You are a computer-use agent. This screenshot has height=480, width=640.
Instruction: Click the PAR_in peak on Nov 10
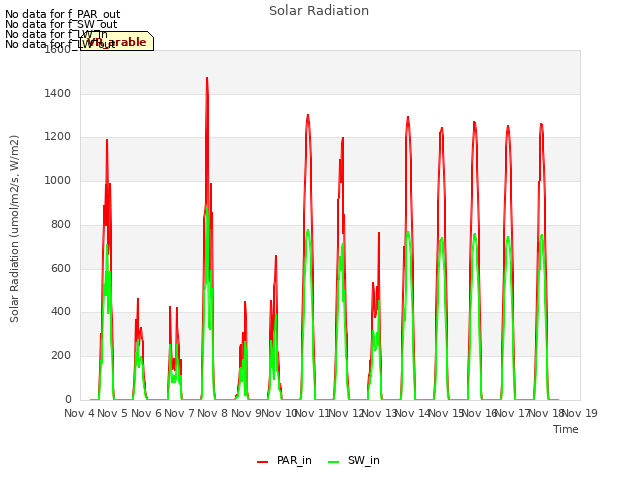click(308, 115)
